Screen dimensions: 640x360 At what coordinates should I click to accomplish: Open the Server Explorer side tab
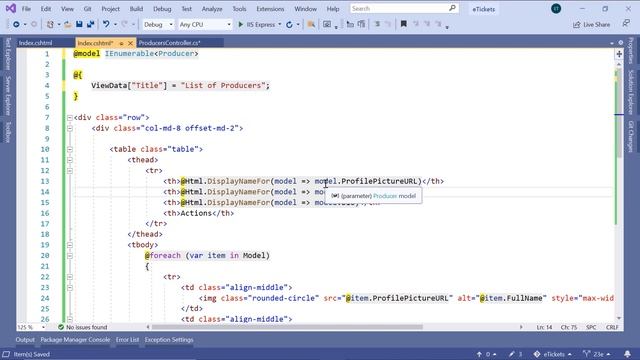8,96
